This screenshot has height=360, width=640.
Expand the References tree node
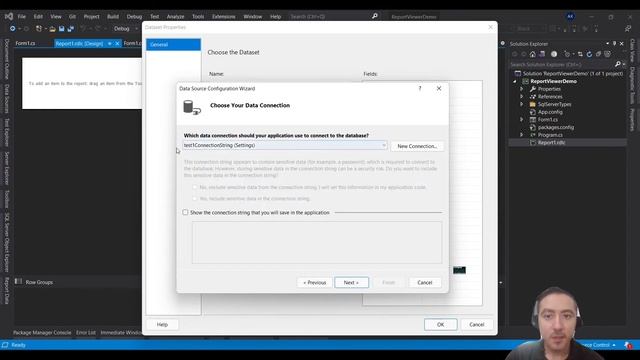tap(522, 97)
